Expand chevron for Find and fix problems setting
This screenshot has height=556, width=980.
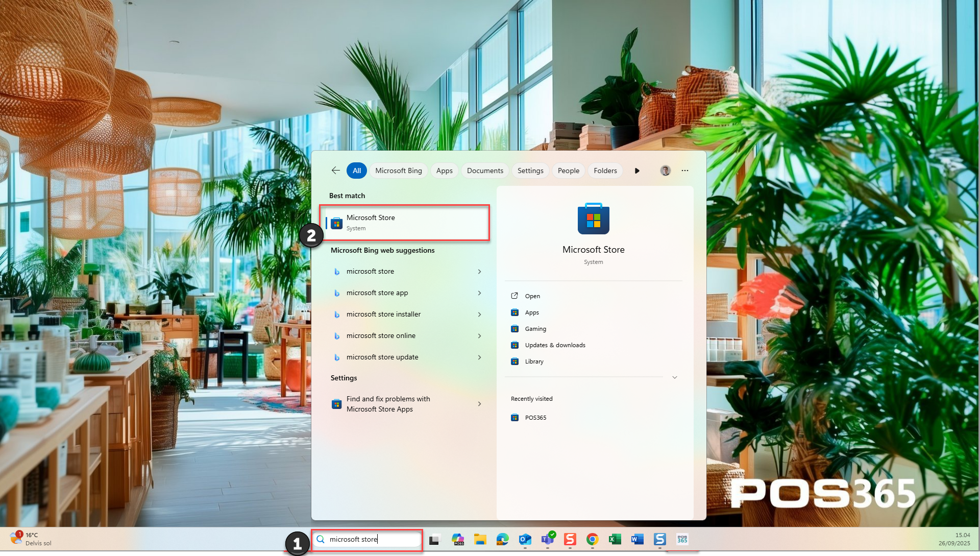(x=479, y=404)
